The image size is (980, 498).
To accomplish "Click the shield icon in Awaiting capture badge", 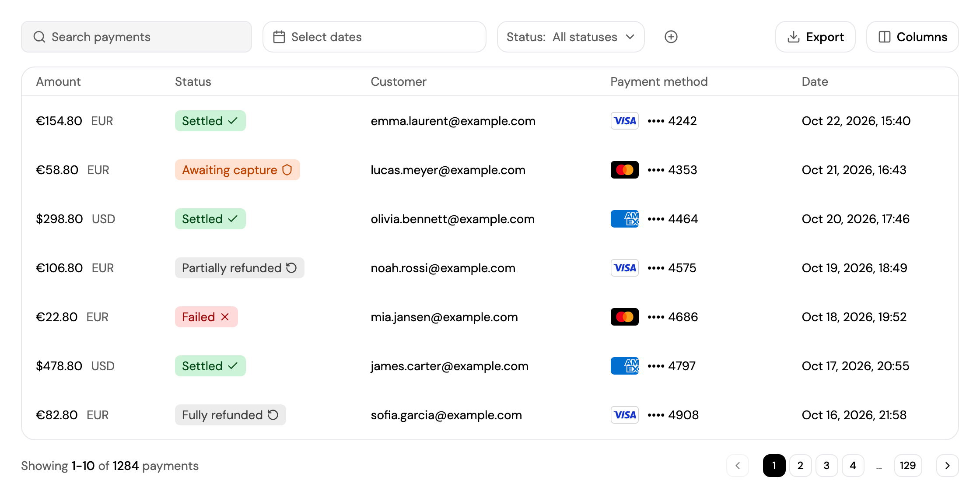I will [x=287, y=170].
